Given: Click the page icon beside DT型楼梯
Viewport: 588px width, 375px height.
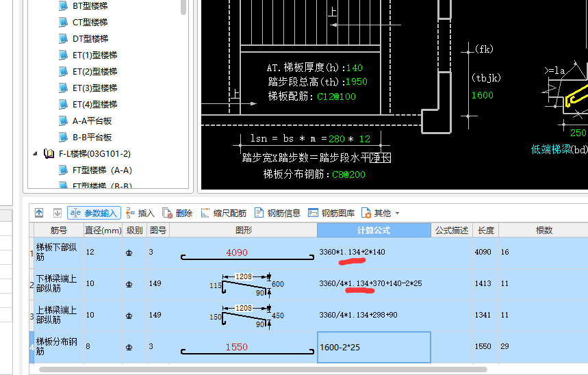Looking at the screenshot, I should click(63, 39).
